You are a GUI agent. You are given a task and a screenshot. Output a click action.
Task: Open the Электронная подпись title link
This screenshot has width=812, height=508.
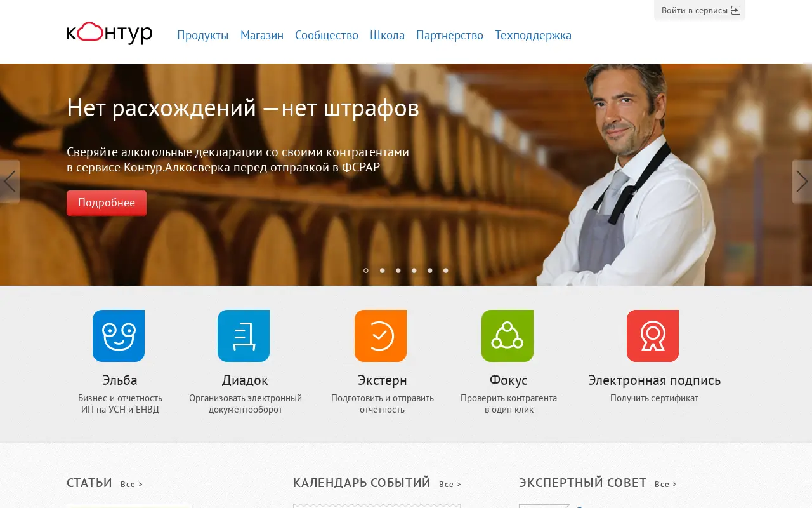(654, 380)
